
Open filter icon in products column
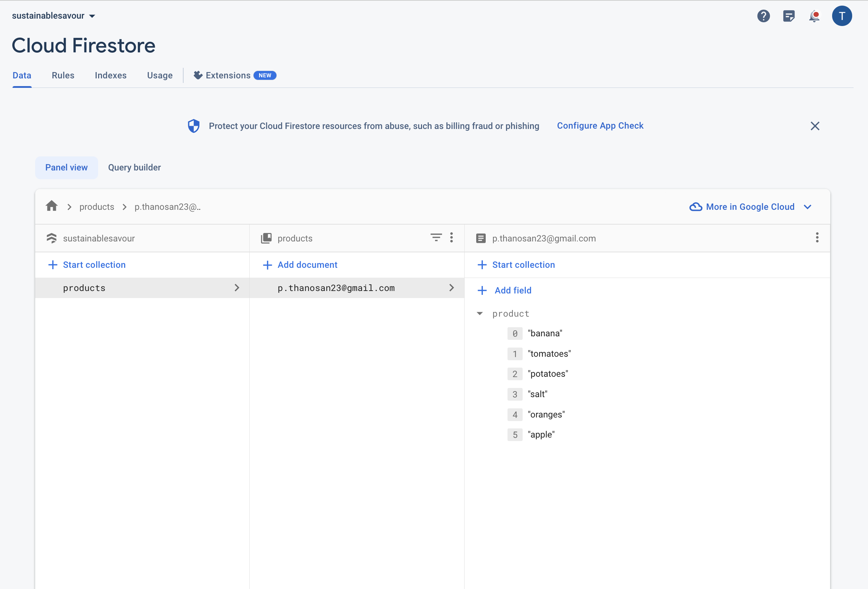(x=436, y=237)
